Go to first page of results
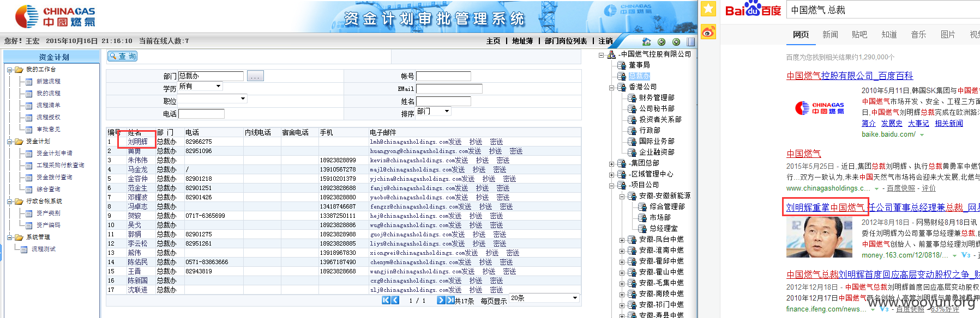Image resolution: width=980 pixels, height=318 pixels. click(x=386, y=300)
